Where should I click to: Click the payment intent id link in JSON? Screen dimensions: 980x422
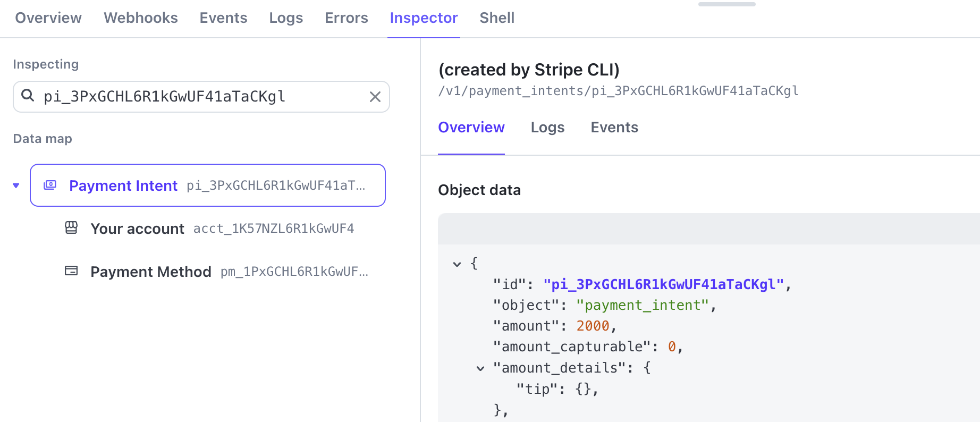tap(663, 284)
